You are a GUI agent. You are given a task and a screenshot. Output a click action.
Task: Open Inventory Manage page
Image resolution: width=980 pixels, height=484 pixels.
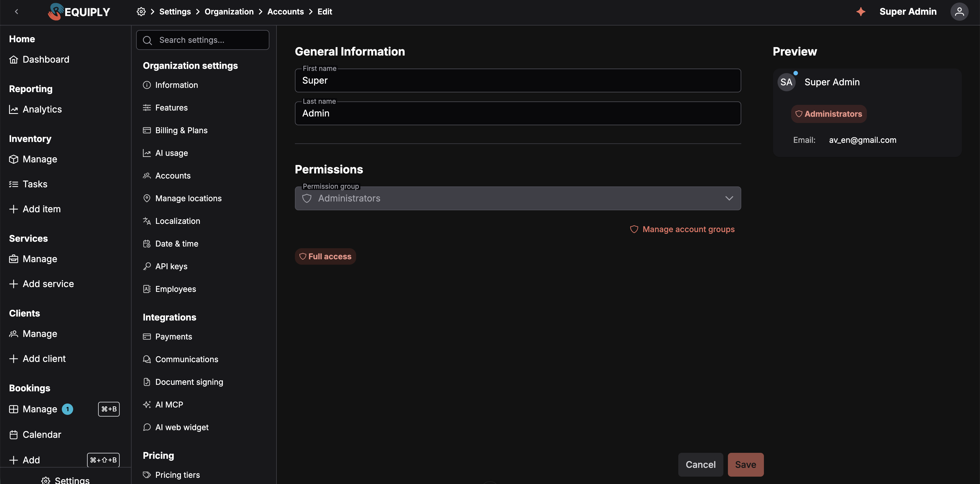pyautogui.click(x=33, y=159)
